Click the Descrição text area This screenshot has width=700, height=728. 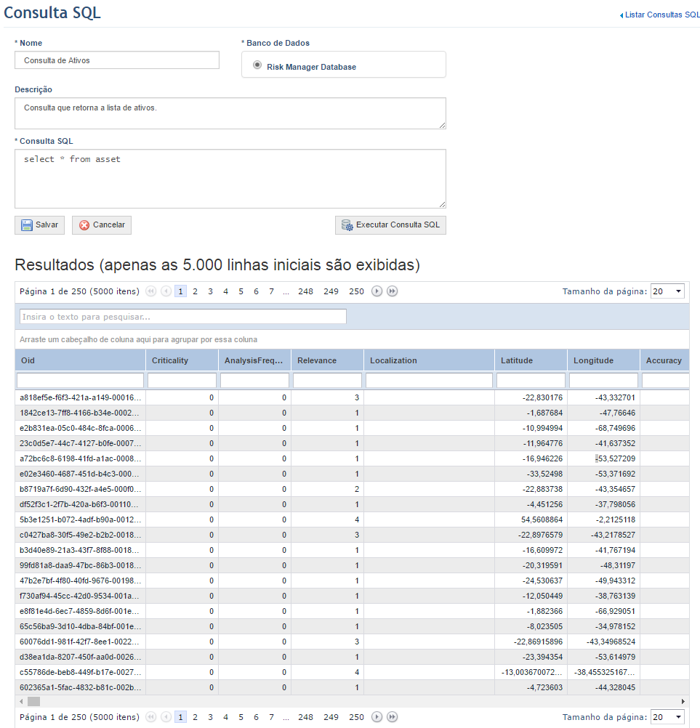point(230,113)
